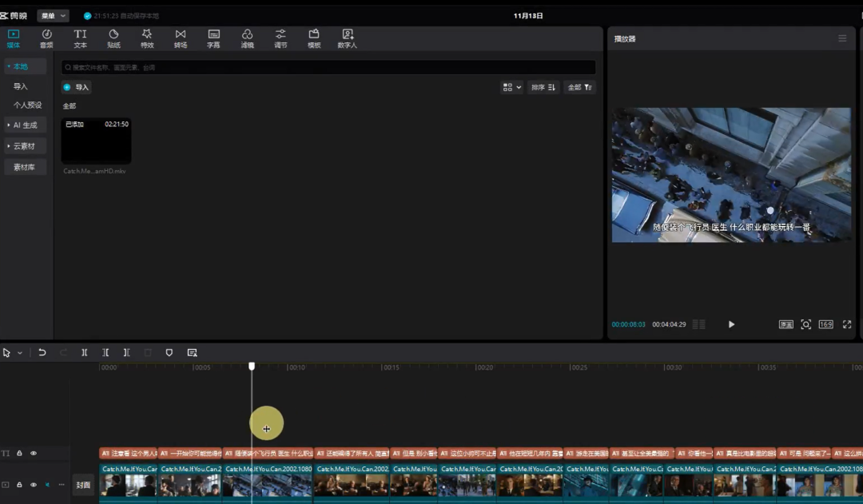Image resolution: width=863 pixels, height=504 pixels.
Task: Switch to the 转场 (Transitions) tab
Action: [x=181, y=38]
